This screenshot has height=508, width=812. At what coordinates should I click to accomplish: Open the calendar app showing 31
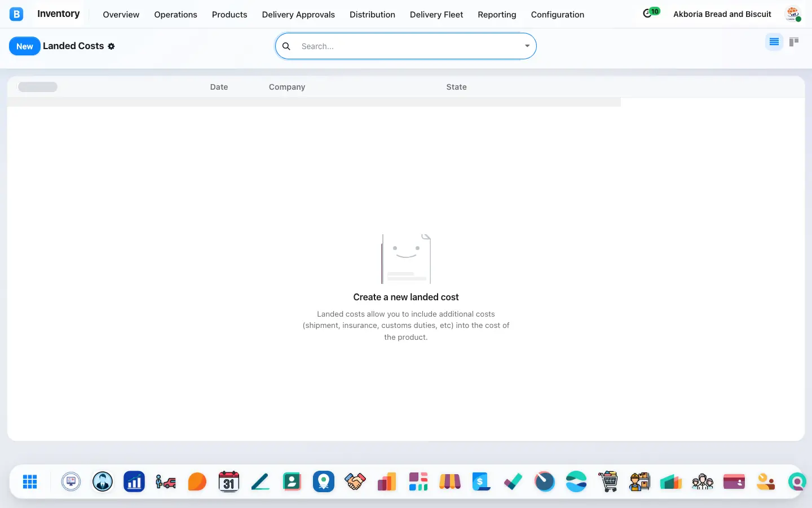click(229, 481)
